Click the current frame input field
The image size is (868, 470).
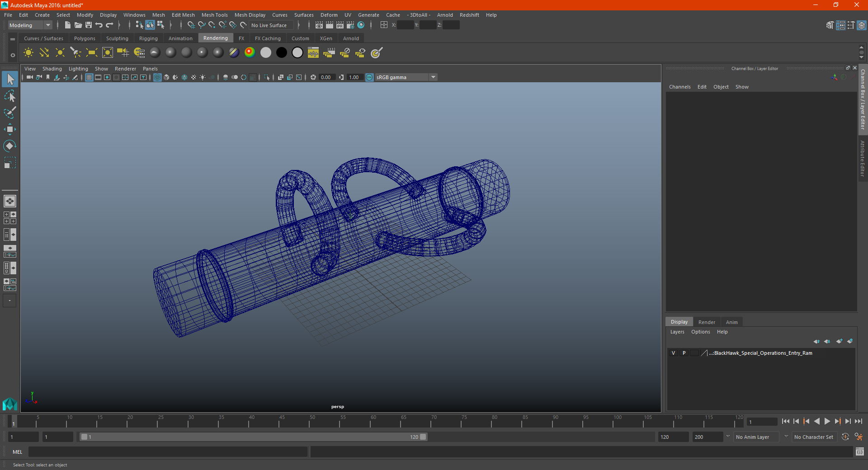pos(762,422)
